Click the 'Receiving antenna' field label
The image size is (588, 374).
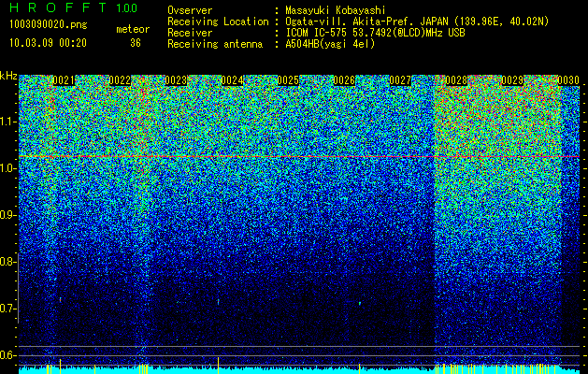215,44
